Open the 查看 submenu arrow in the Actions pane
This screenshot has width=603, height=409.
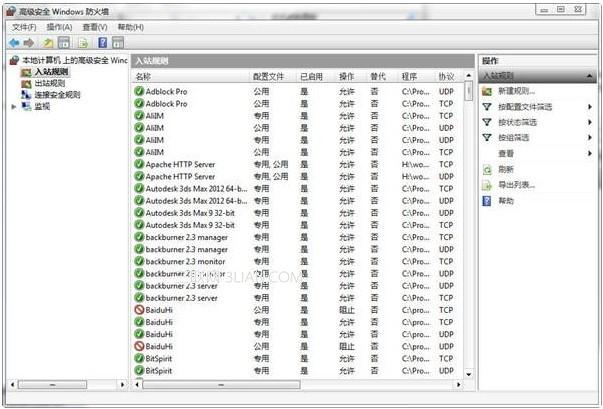click(x=590, y=153)
